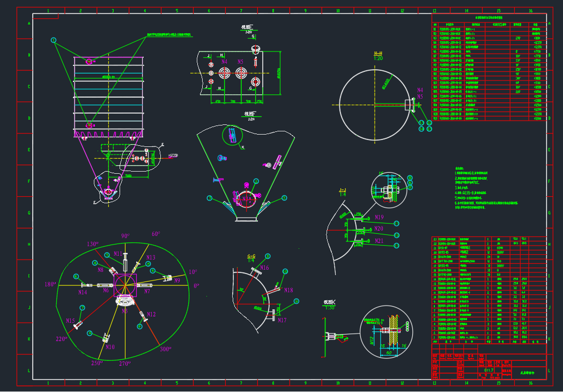The image size is (563, 392).
Task: Click the N11 nozzle label in the plan view
Action: point(118,254)
